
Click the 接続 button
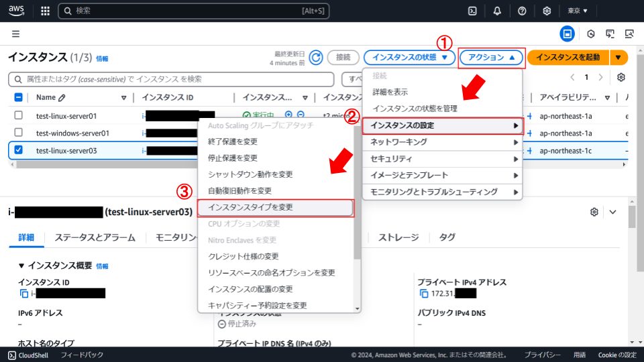click(343, 58)
